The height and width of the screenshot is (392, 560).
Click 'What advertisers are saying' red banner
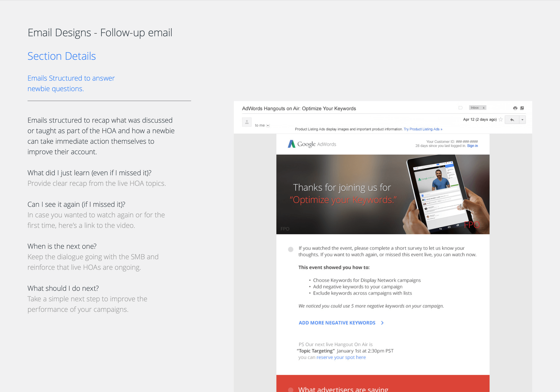pos(383,384)
